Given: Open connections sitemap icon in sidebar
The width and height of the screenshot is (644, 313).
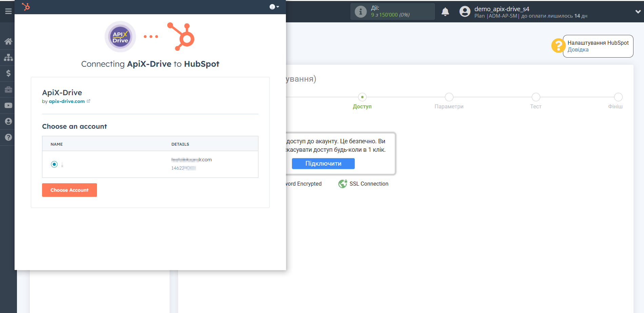Looking at the screenshot, I should pyautogui.click(x=8, y=57).
